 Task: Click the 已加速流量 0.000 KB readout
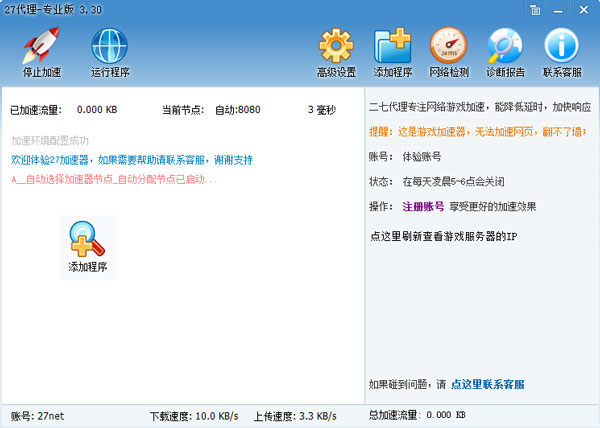point(97,109)
